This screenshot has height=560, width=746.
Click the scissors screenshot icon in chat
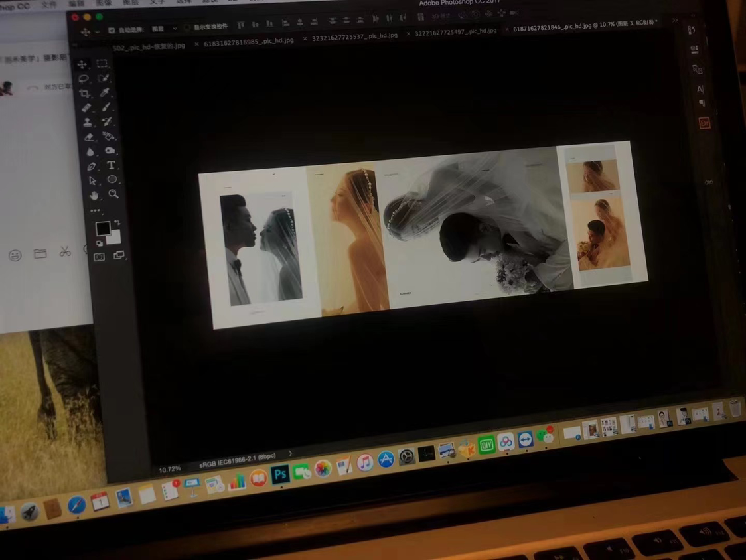64,251
